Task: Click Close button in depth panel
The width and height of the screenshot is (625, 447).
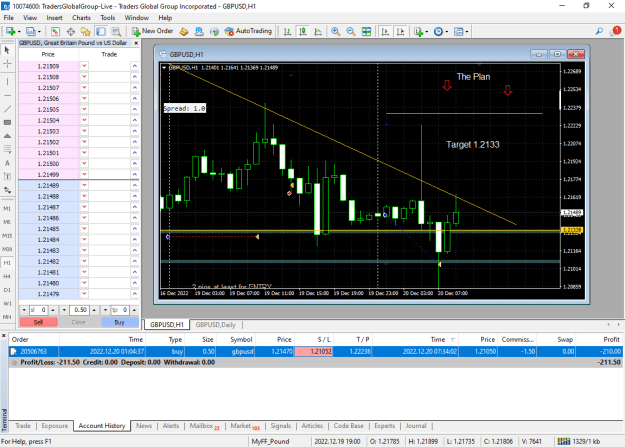Action: (x=79, y=322)
